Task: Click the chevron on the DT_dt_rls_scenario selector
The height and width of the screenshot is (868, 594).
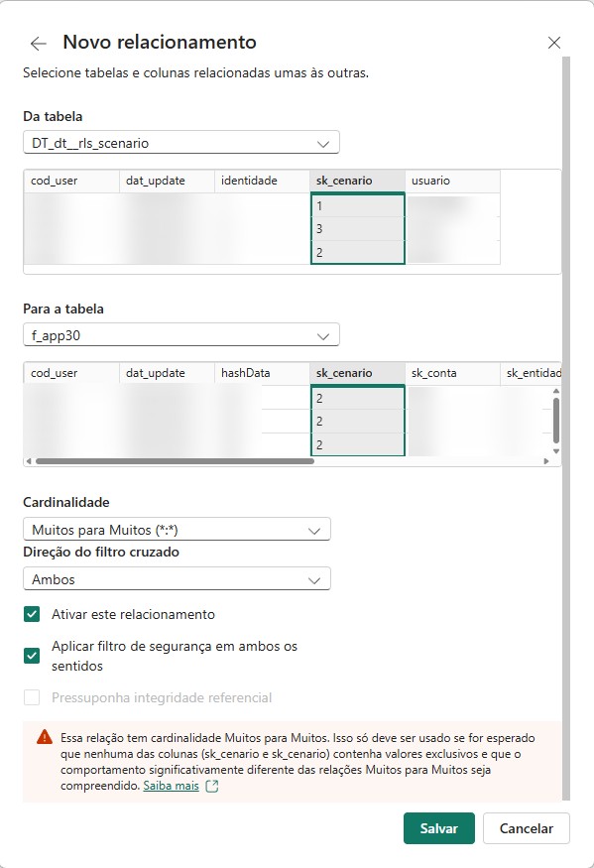Action: (321, 143)
